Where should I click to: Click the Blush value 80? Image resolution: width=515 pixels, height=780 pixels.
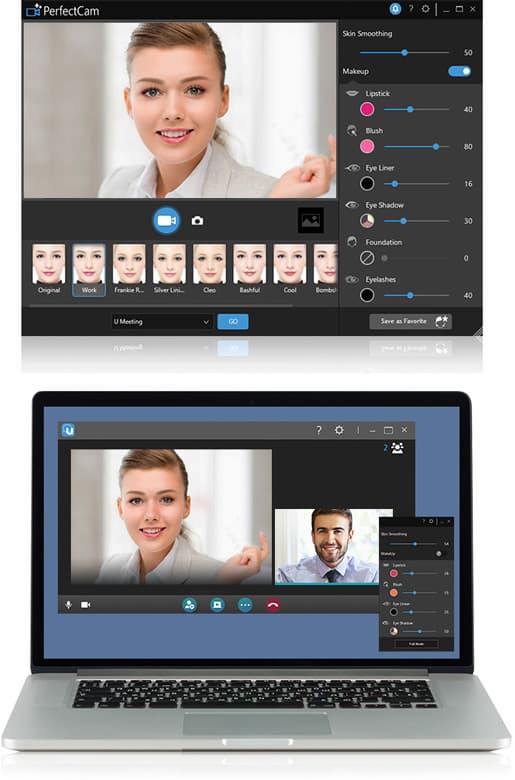point(468,146)
